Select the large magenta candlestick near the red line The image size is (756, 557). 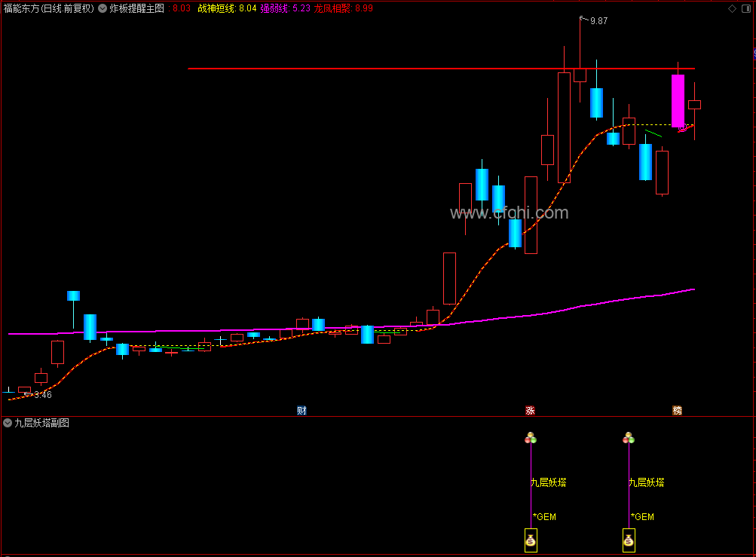pyautogui.click(x=678, y=101)
